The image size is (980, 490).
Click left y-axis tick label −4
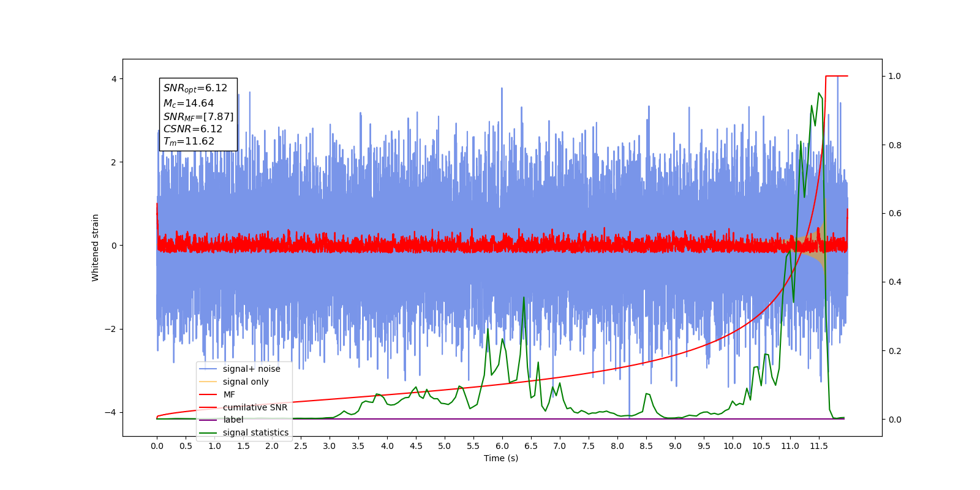110,412
